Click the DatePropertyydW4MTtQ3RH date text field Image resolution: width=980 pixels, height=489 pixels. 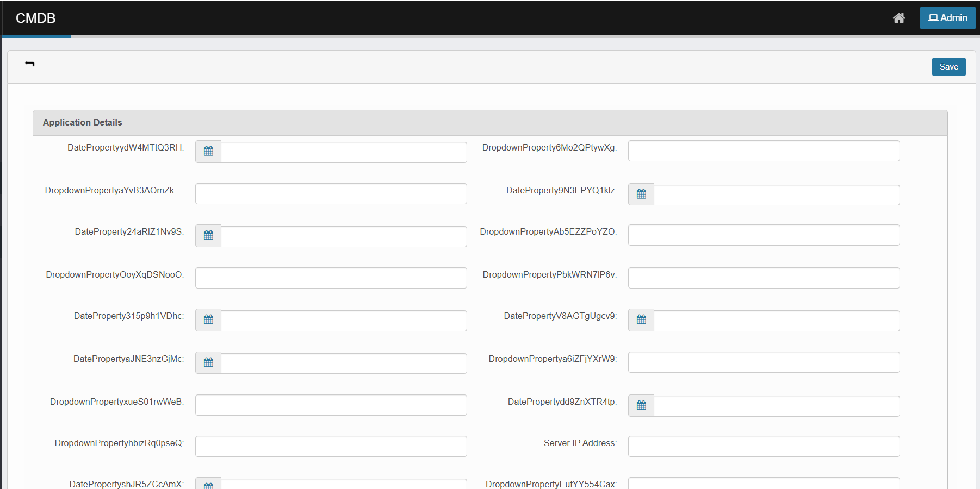344,153
